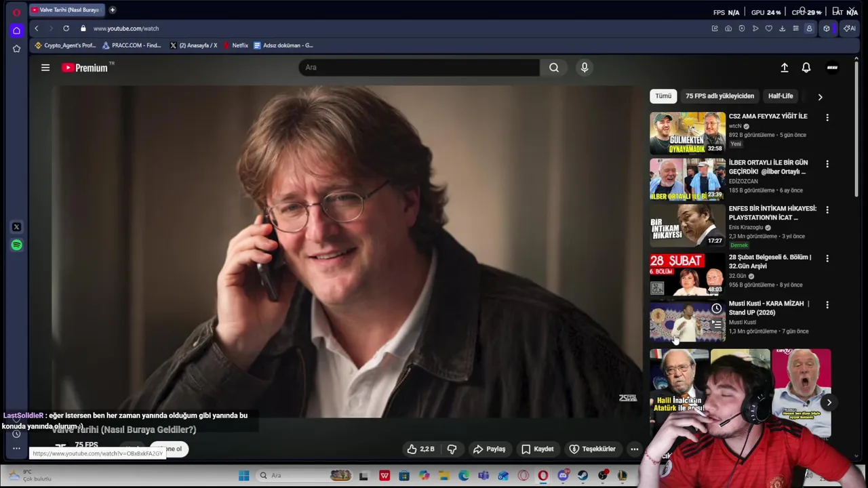This screenshot has height=488, width=868.
Task: Open the Opera Easy Setup sliders icon
Action: (795, 28)
